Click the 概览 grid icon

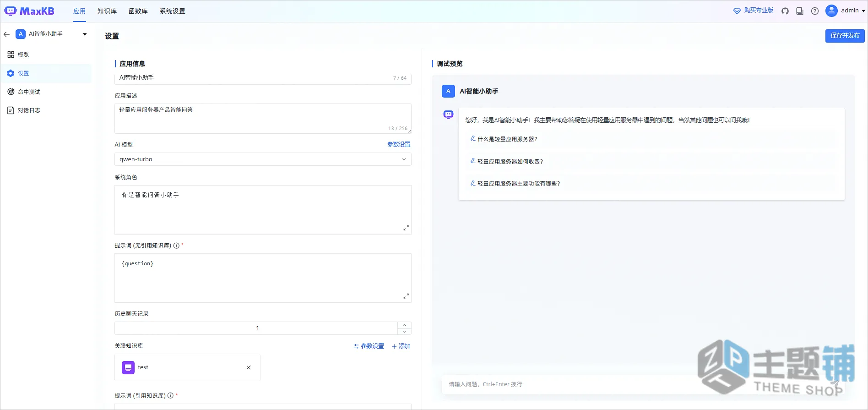[11, 55]
